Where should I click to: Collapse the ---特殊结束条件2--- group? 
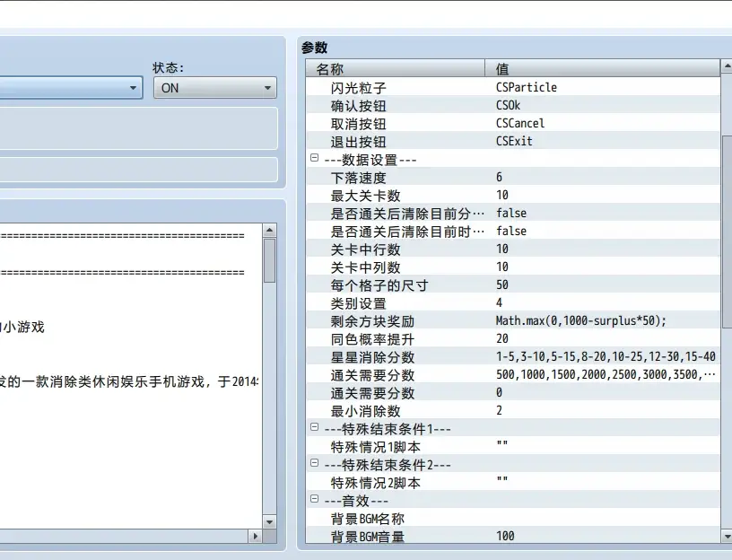point(315,463)
